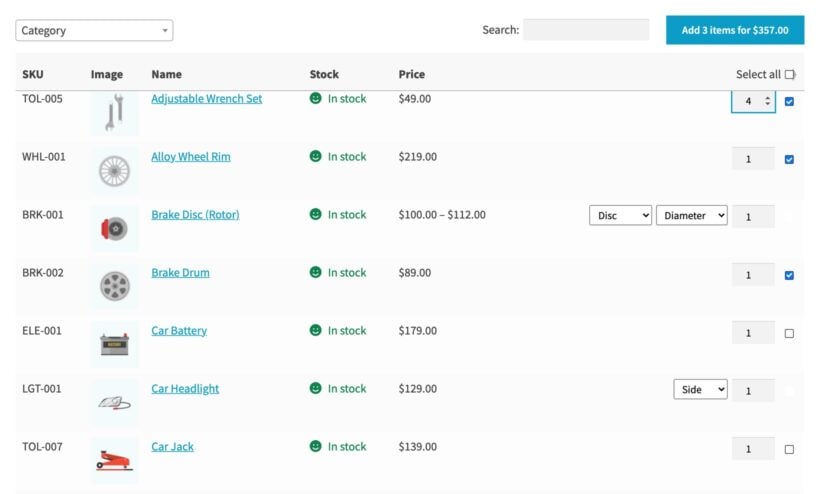Click the SKU cell BRK-001
The width and height of the screenshot is (820, 494).
tap(43, 215)
